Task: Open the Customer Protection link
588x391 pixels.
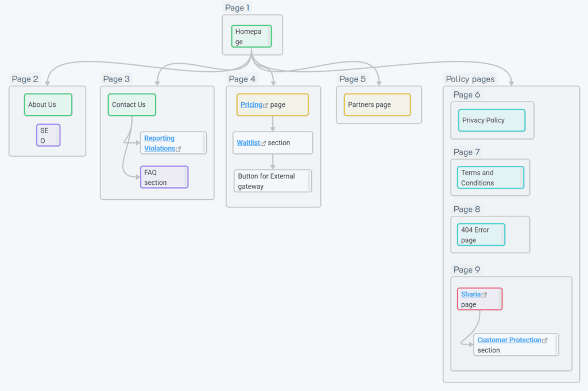Action: [x=509, y=340]
